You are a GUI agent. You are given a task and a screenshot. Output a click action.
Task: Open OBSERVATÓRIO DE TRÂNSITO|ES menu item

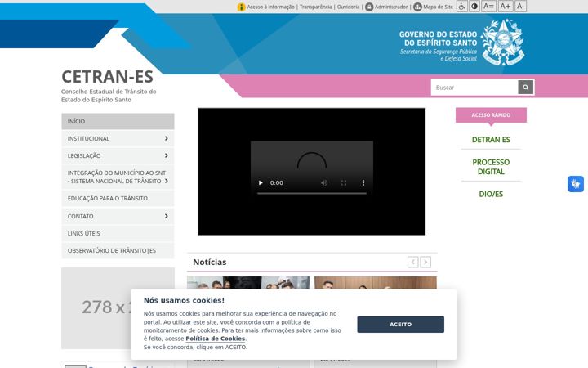tap(118, 250)
